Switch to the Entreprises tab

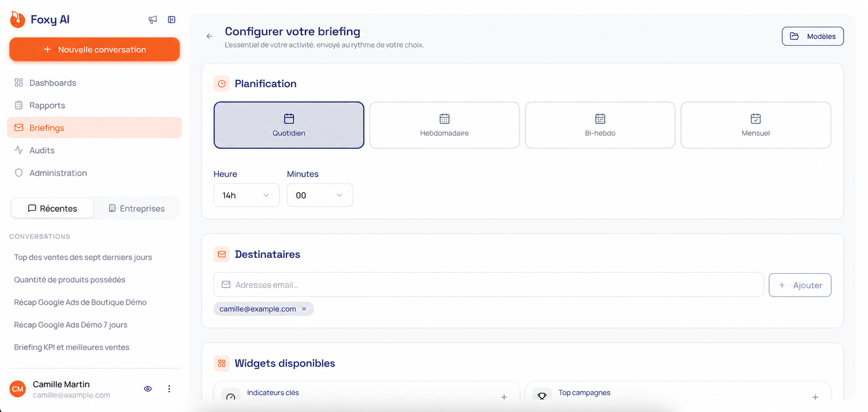136,208
